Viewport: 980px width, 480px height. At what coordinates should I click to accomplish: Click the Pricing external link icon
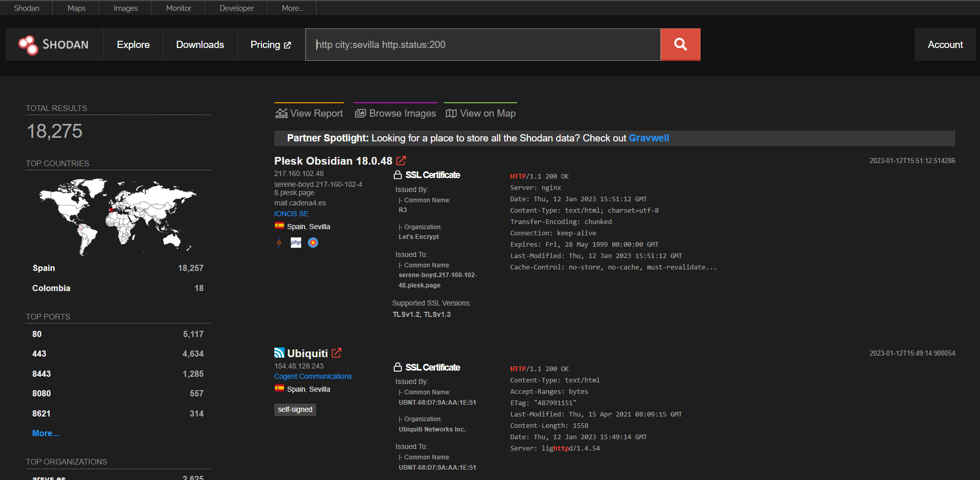288,45
